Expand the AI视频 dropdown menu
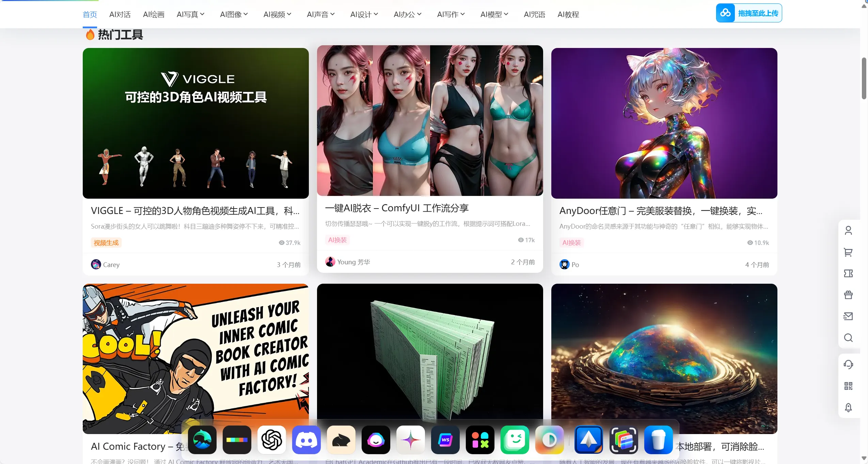868x464 pixels. click(277, 14)
